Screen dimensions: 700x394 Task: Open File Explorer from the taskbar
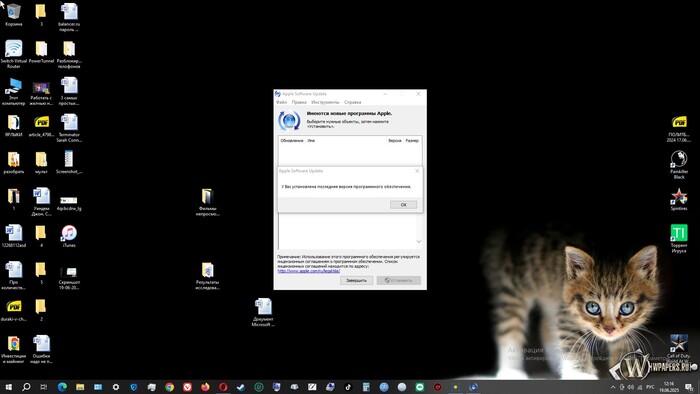[80, 387]
